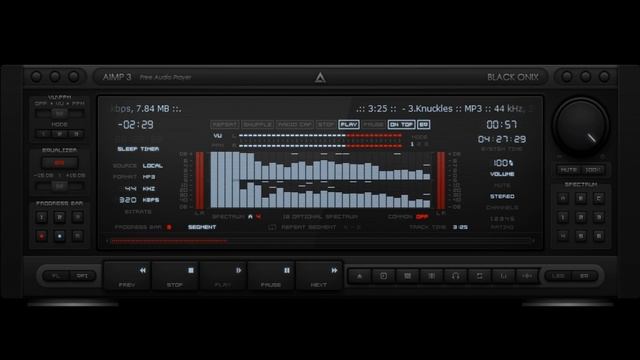Open files with the eject arrow icon
This screenshot has height=360, width=640.
point(360,276)
